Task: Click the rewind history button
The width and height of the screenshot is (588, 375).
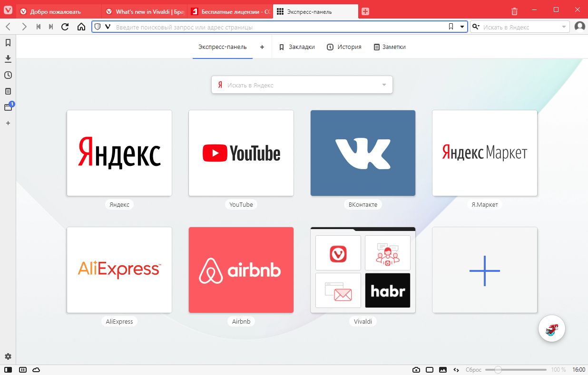Action: tap(39, 27)
